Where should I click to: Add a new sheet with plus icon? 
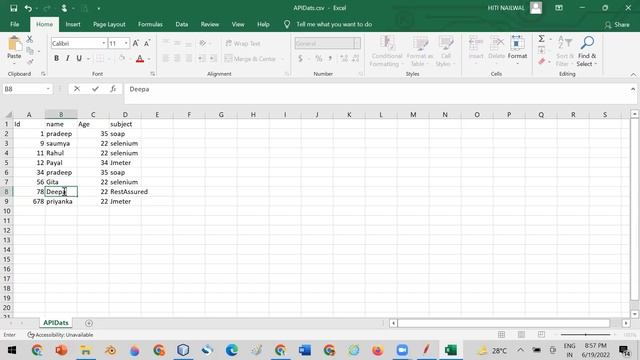tap(89, 323)
